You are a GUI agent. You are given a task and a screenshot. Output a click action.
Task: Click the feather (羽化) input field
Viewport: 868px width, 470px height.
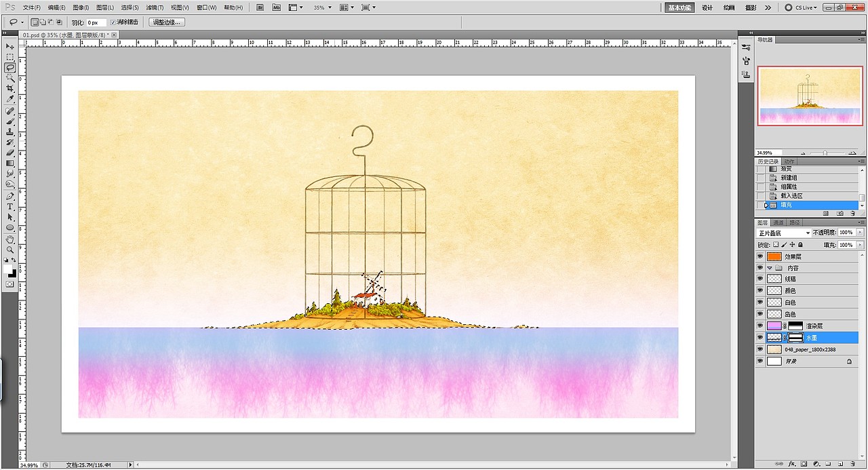tap(96, 22)
